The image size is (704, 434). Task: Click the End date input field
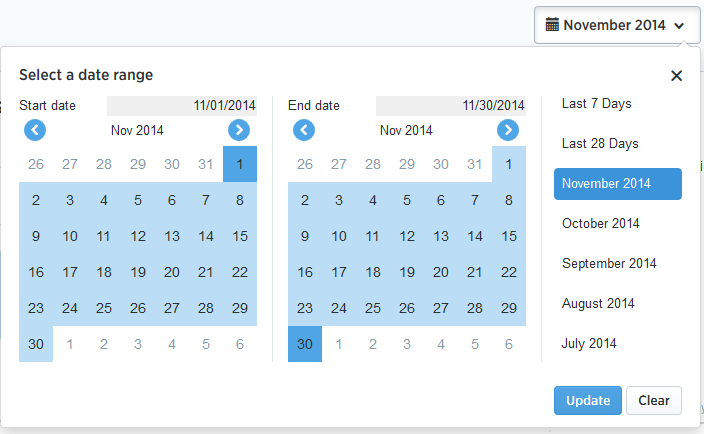[450, 105]
